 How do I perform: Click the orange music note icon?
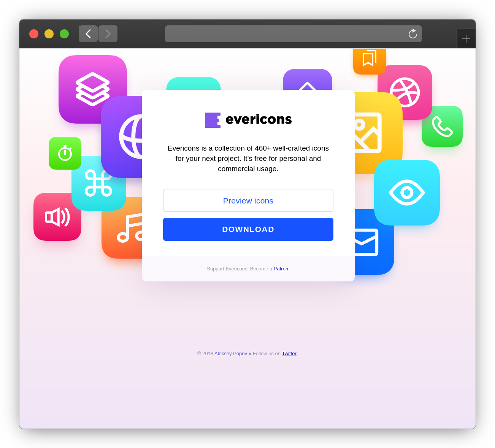(x=122, y=228)
